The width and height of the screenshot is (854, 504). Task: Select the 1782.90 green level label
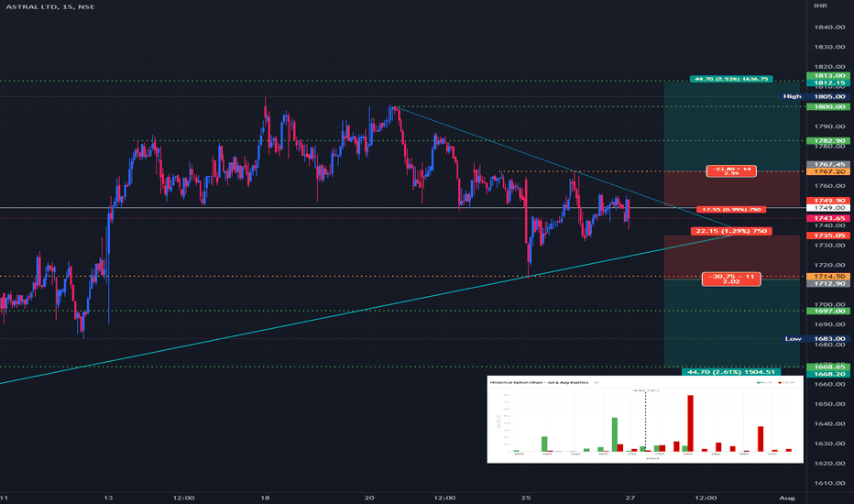coord(827,140)
